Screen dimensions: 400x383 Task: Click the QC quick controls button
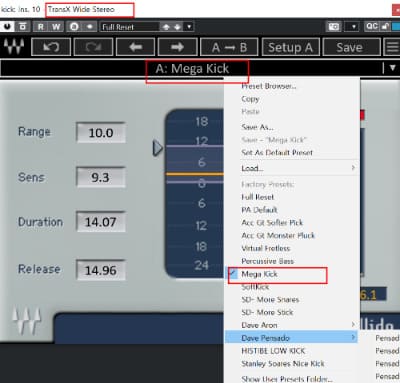[372, 26]
